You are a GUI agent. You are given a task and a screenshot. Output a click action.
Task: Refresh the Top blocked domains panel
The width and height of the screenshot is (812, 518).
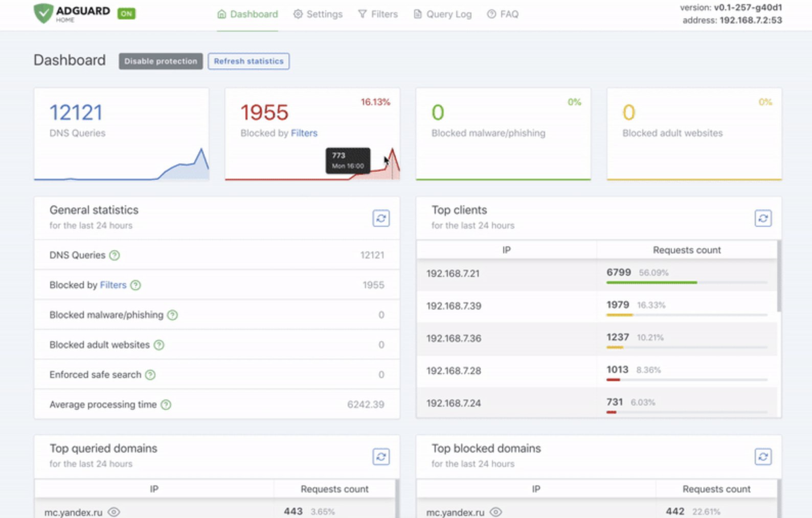coord(763,457)
